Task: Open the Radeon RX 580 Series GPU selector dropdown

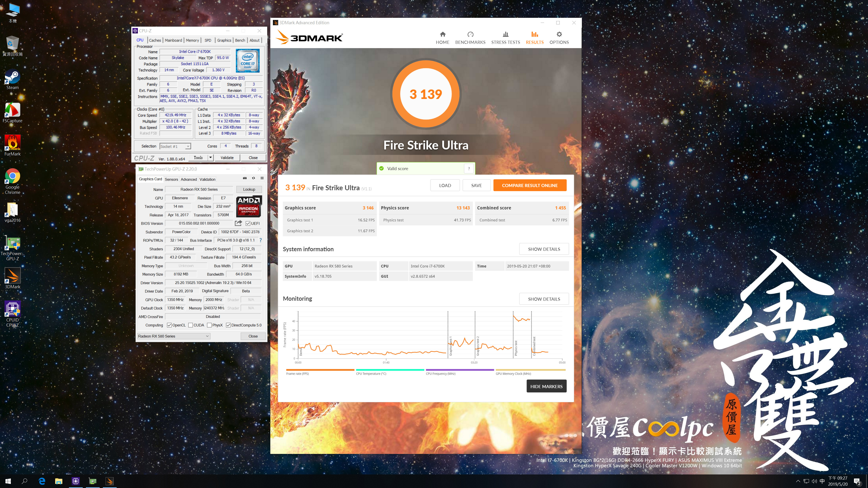Action: pos(174,336)
